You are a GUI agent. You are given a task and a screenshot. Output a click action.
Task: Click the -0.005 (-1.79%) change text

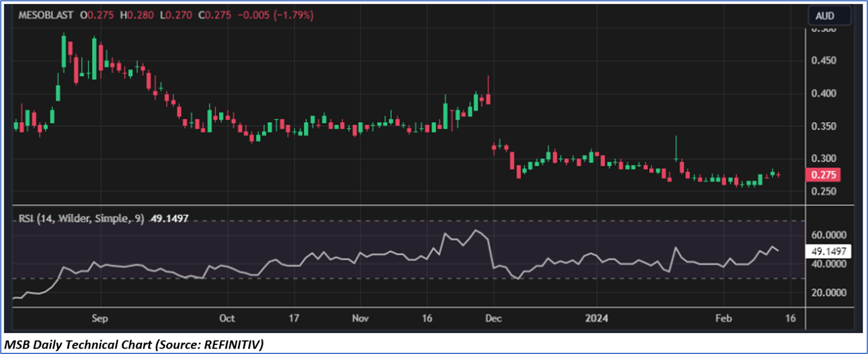click(276, 15)
